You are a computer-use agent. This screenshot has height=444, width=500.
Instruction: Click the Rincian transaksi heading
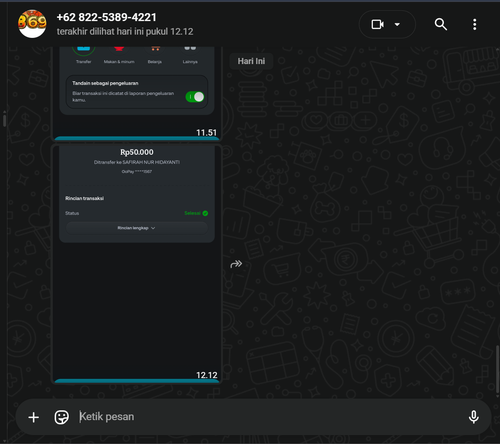coord(84,198)
